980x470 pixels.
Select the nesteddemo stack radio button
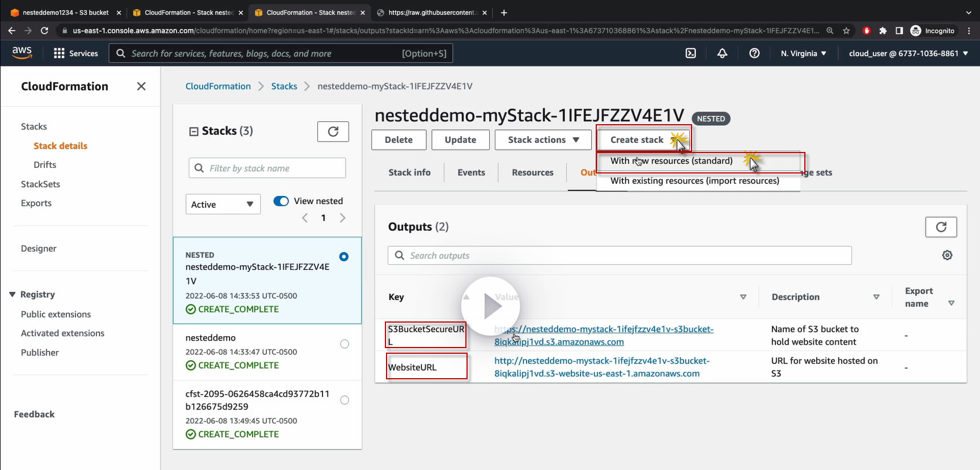(345, 344)
